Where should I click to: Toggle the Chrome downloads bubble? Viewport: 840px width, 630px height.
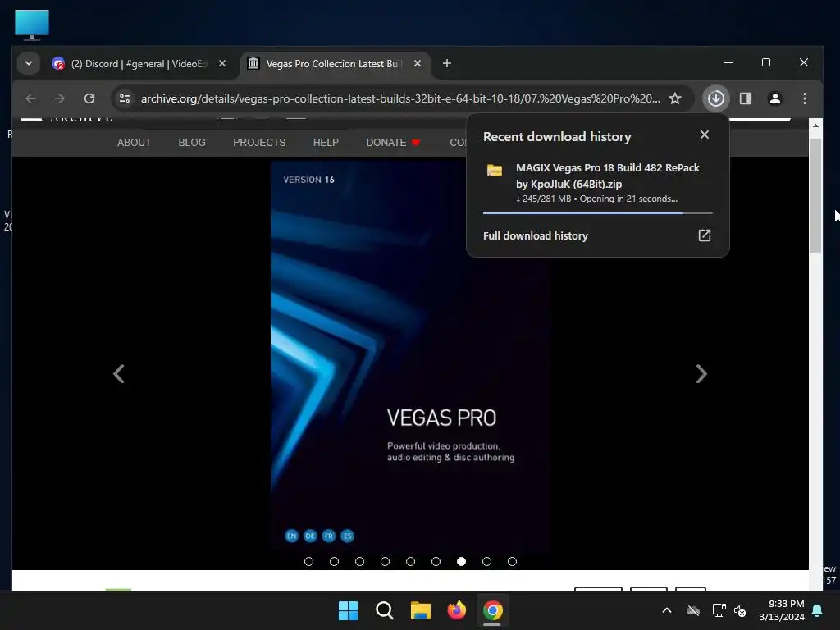(x=715, y=98)
